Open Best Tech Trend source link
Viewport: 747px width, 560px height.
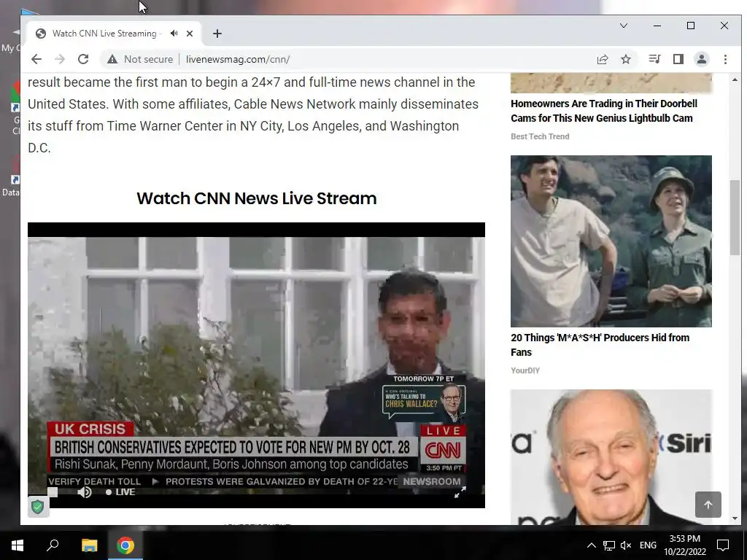(540, 136)
